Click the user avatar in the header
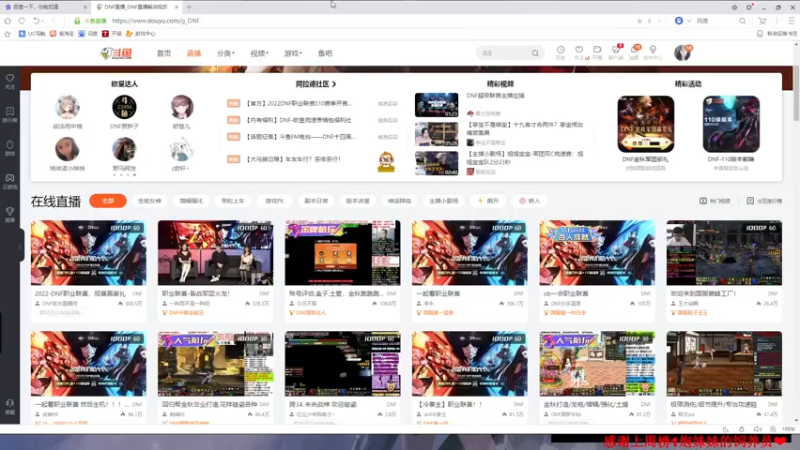Image resolution: width=800 pixels, height=450 pixels. tap(682, 53)
